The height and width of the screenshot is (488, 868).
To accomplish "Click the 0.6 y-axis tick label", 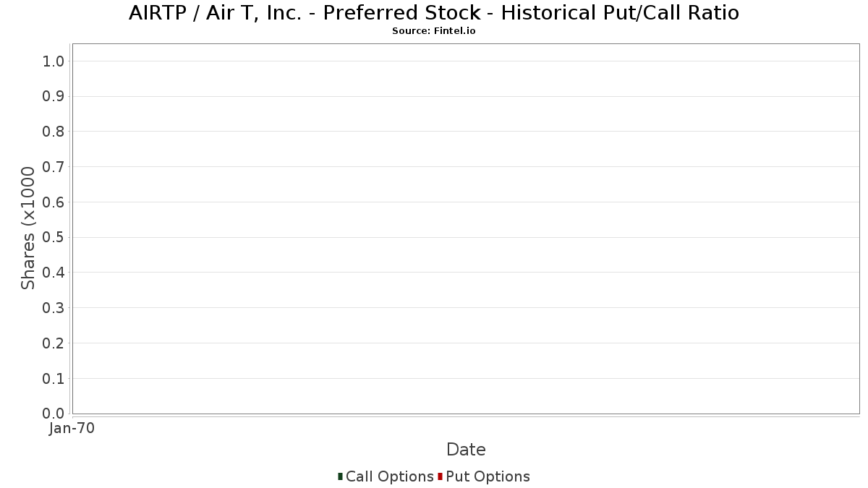I will tap(54, 202).
